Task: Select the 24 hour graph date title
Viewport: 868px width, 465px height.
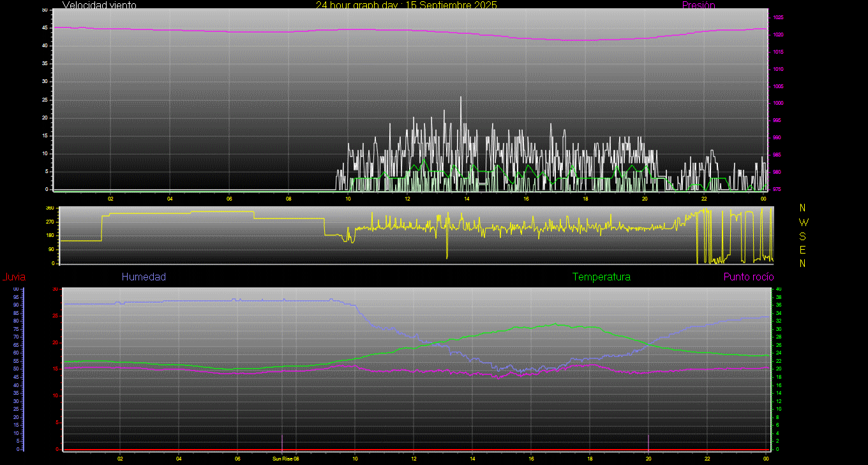Action: coord(406,5)
